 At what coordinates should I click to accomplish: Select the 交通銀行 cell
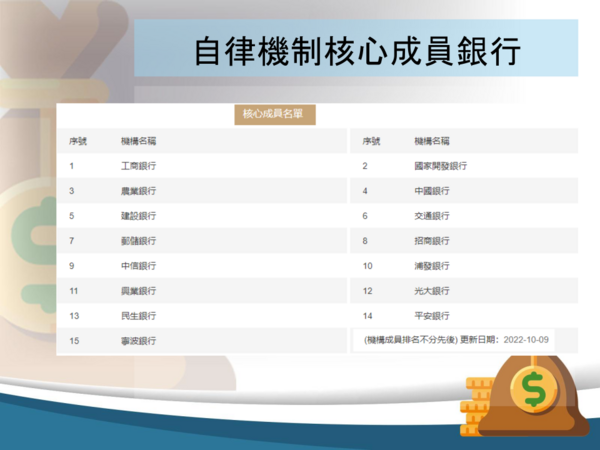coord(432,216)
